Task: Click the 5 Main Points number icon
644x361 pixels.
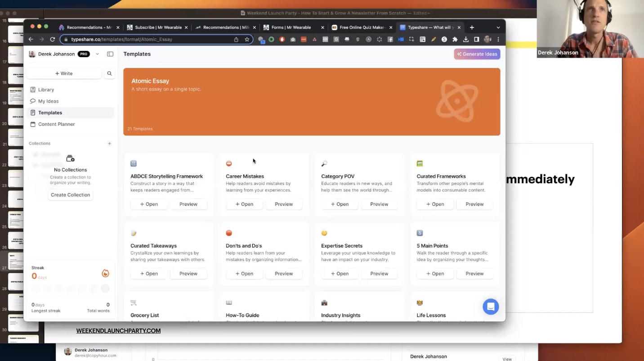Action: click(420, 233)
